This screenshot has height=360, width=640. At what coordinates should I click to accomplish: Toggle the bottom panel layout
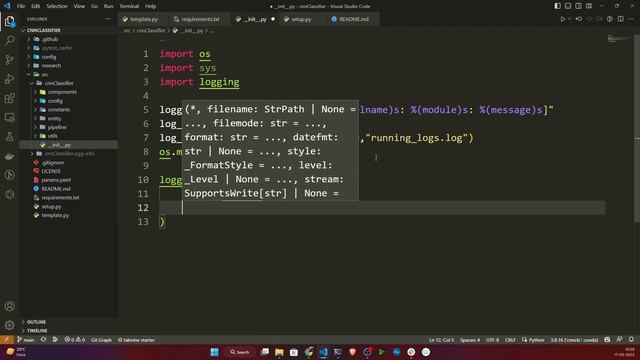(568, 6)
